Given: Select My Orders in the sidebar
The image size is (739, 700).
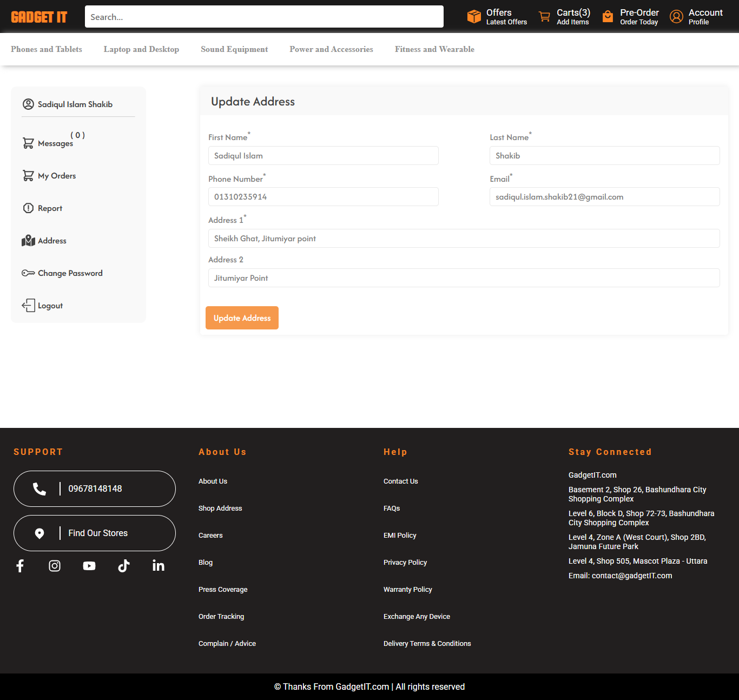Looking at the screenshot, I should [56, 176].
